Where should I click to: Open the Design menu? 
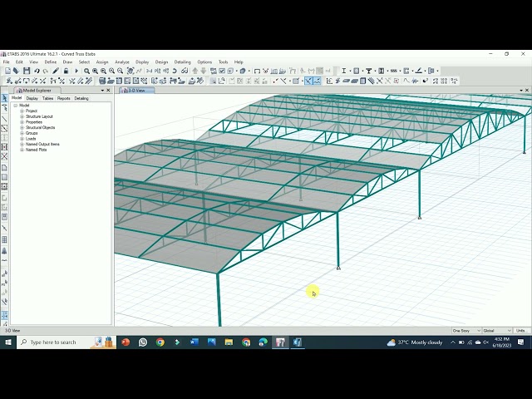(161, 62)
